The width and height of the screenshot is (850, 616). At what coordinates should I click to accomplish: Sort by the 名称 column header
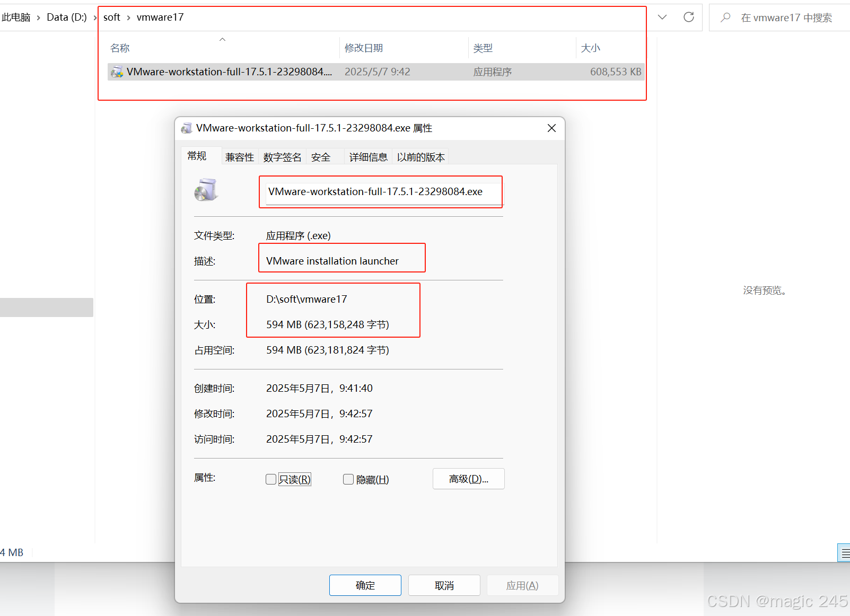click(120, 48)
